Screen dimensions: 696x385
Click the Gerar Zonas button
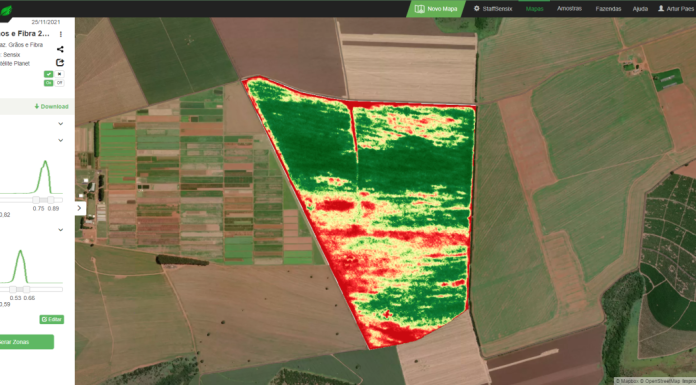tap(26, 342)
